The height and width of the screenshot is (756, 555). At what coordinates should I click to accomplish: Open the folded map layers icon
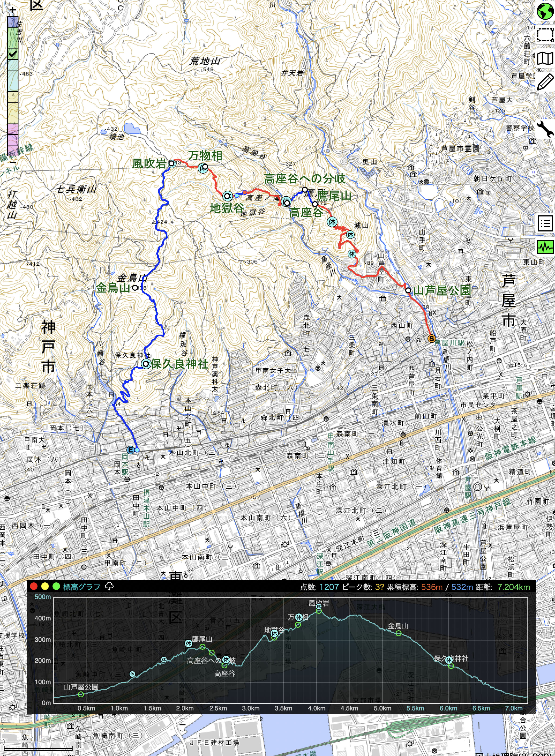point(545,58)
